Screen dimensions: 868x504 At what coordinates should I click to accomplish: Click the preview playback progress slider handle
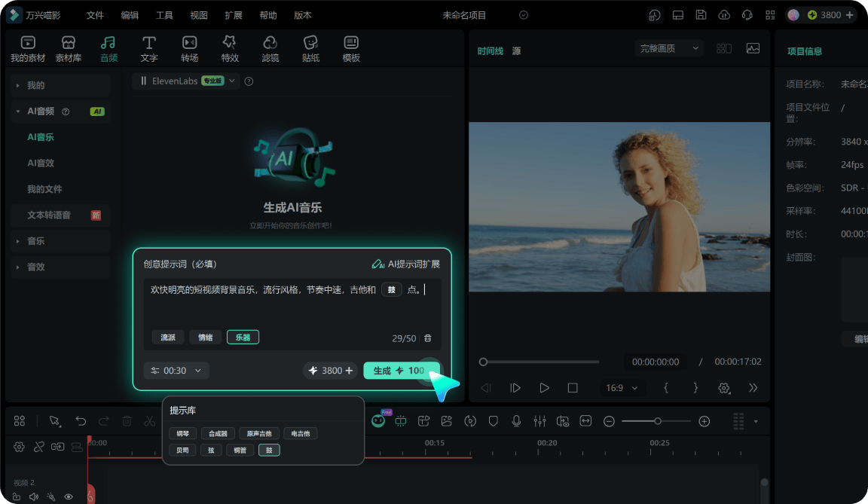tap(483, 362)
